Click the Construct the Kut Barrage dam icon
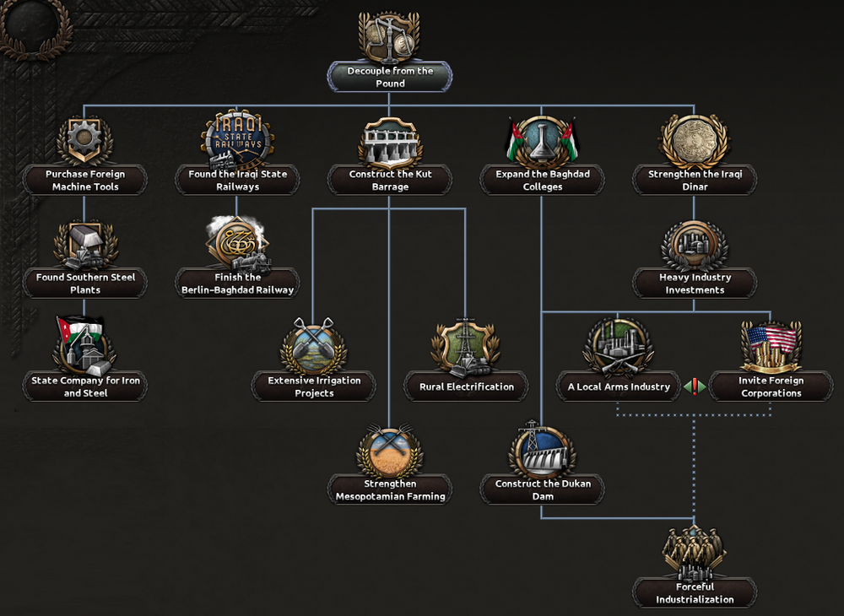The width and height of the screenshot is (844, 616). [x=389, y=138]
